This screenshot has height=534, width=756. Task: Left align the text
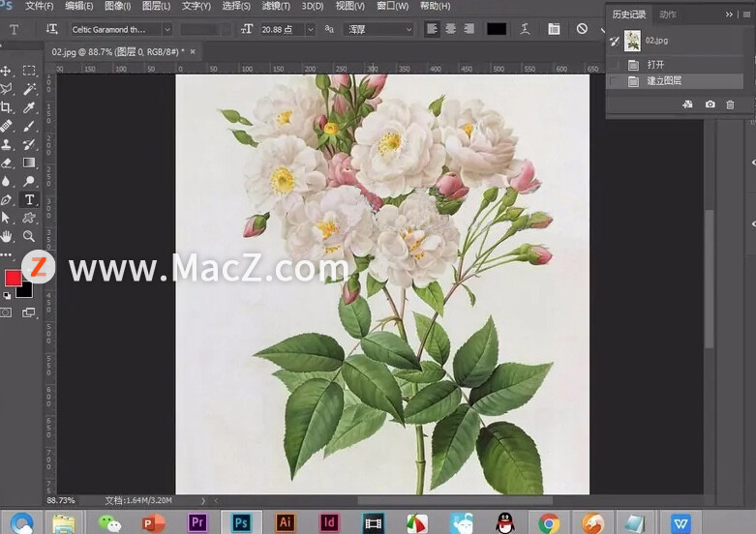pyautogui.click(x=432, y=29)
